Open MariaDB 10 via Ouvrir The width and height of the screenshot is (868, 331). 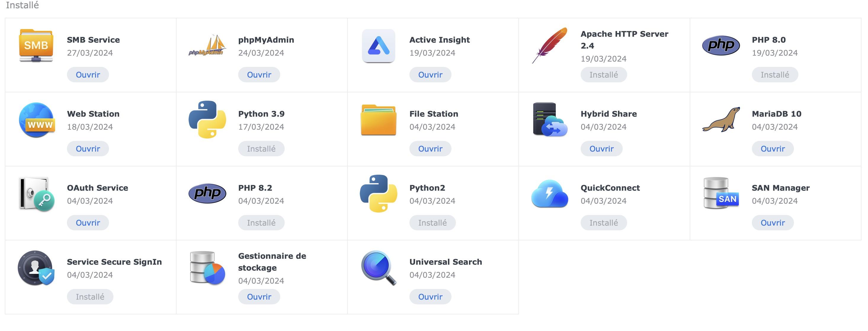[773, 149]
